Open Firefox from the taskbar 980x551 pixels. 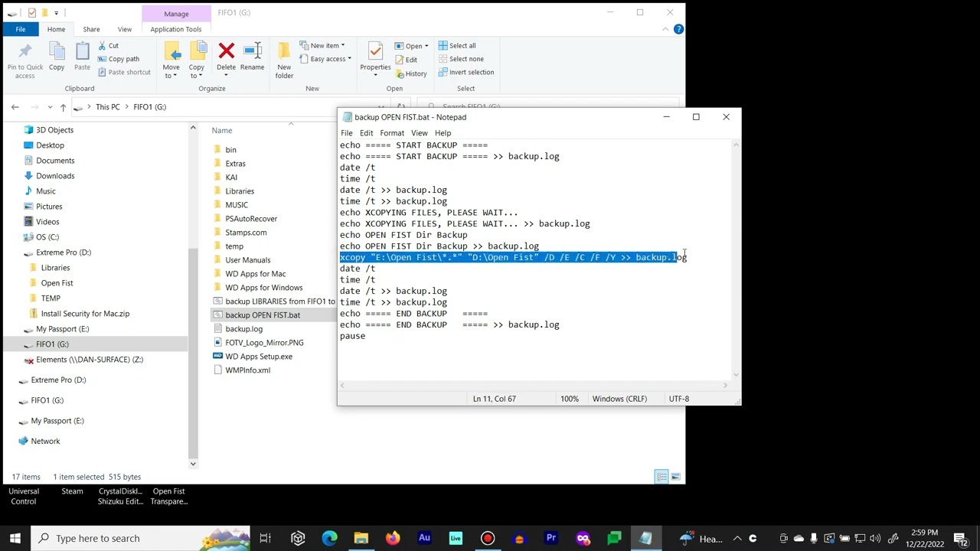coord(392,538)
